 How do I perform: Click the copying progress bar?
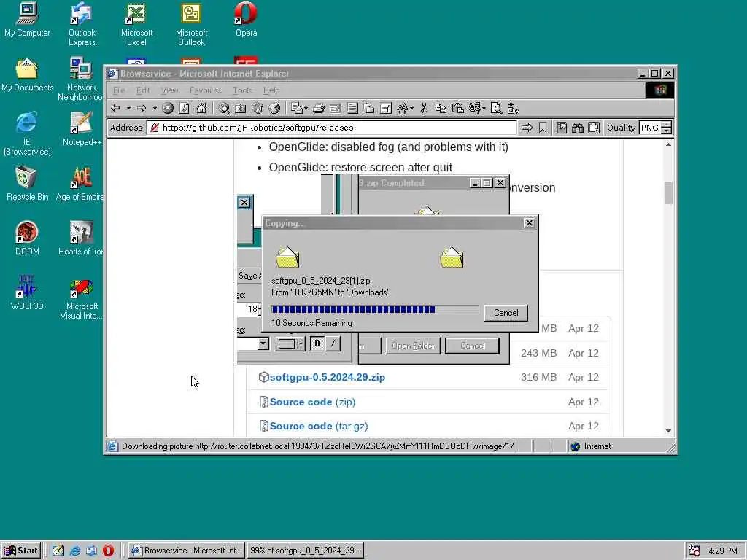point(375,309)
